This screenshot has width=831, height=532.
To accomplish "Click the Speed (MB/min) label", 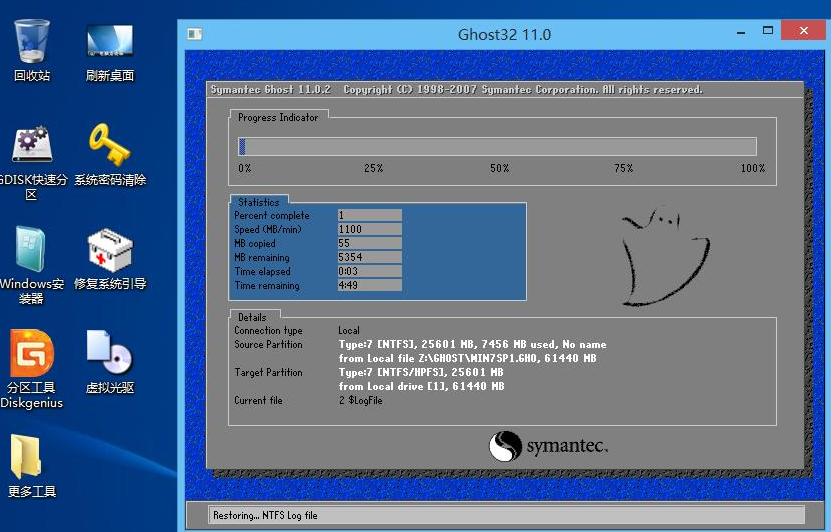I will pos(268,229).
